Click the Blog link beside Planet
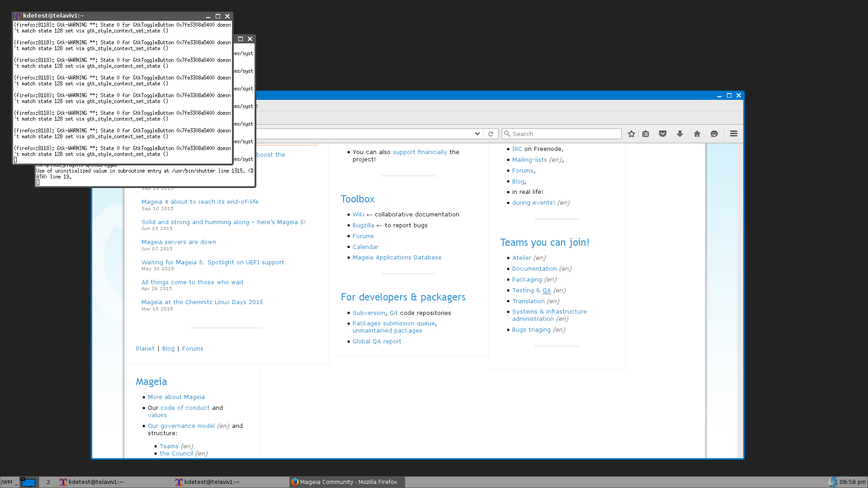 (168, 348)
